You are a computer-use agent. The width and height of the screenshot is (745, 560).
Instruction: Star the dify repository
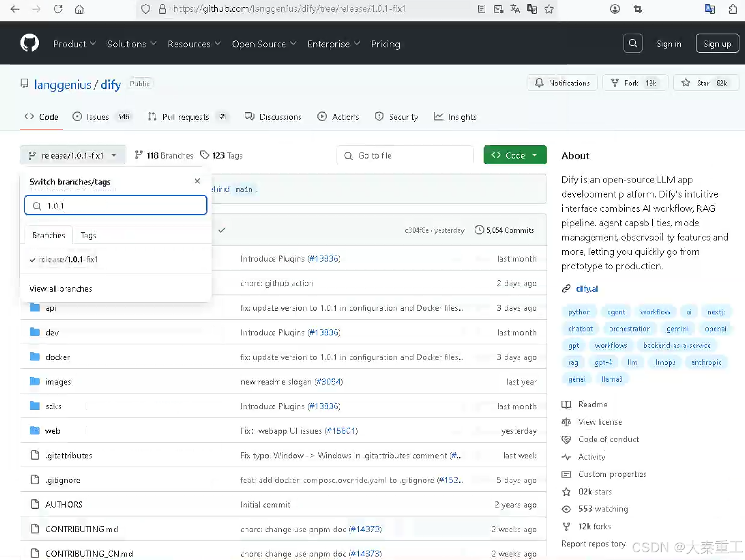coord(706,83)
